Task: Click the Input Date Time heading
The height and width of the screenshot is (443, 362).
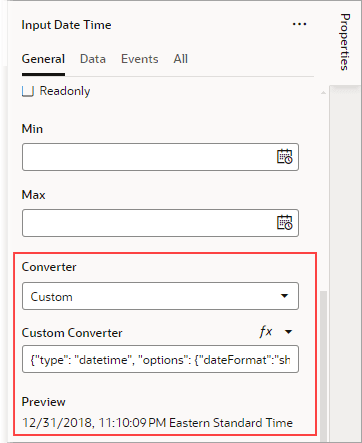Action: [x=66, y=25]
